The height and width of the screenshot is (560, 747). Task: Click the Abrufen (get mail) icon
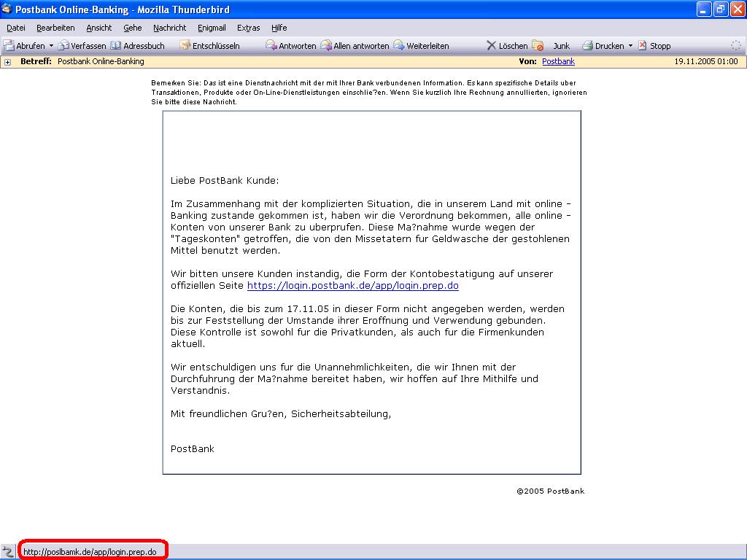click(x=9, y=46)
